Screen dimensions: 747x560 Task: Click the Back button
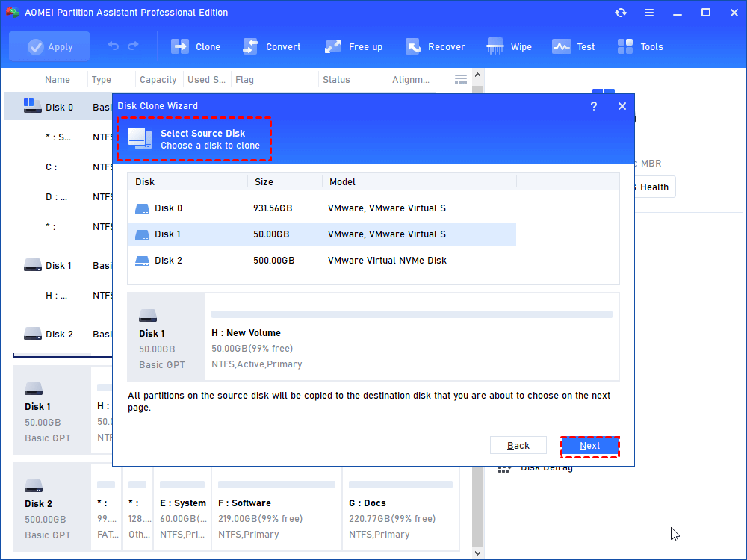pyautogui.click(x=518, y=446)
